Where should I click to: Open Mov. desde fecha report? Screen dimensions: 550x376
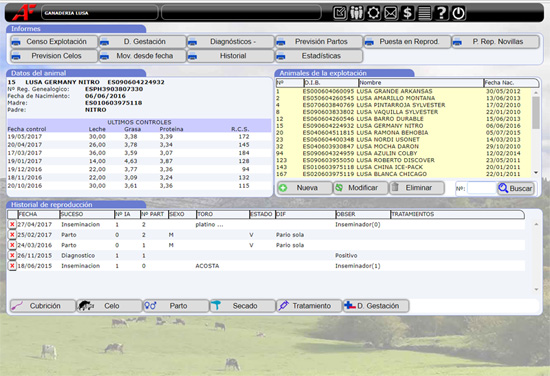pos(142,56)
